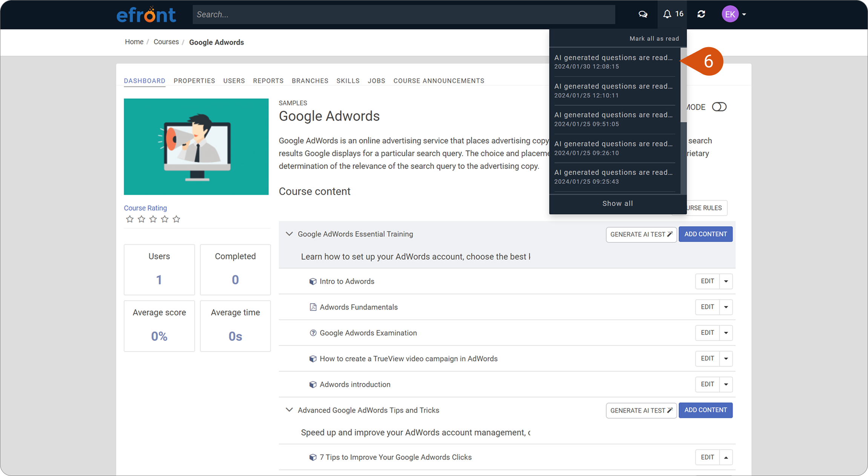Open dropdown arrow beside Intro to Adwords Edit
The height and width of the screenshot is (476, 868).
(726, 281)
